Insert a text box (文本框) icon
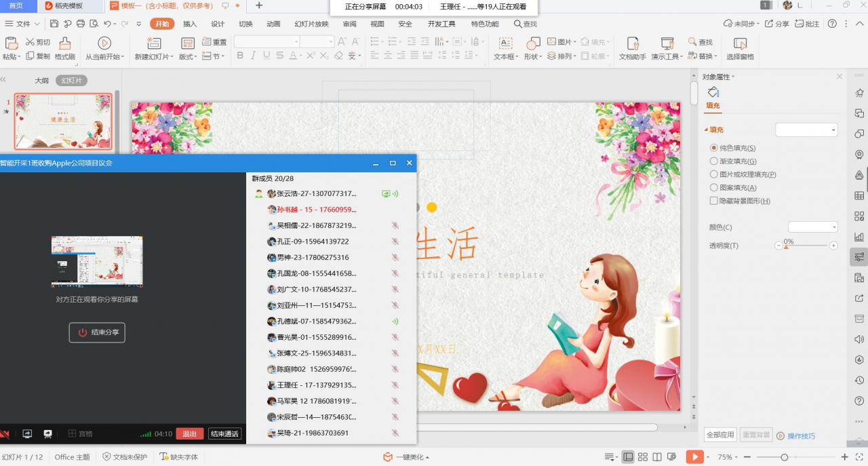 coord(505,44)
